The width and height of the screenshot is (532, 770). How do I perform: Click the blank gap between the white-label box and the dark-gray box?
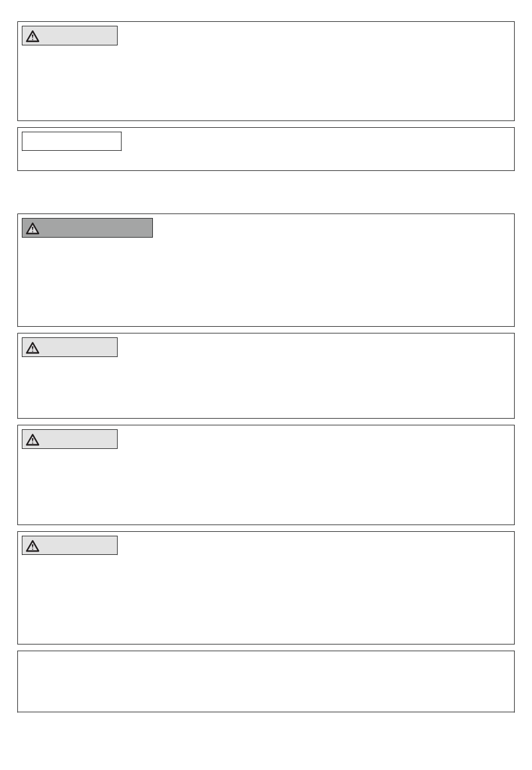266,192
